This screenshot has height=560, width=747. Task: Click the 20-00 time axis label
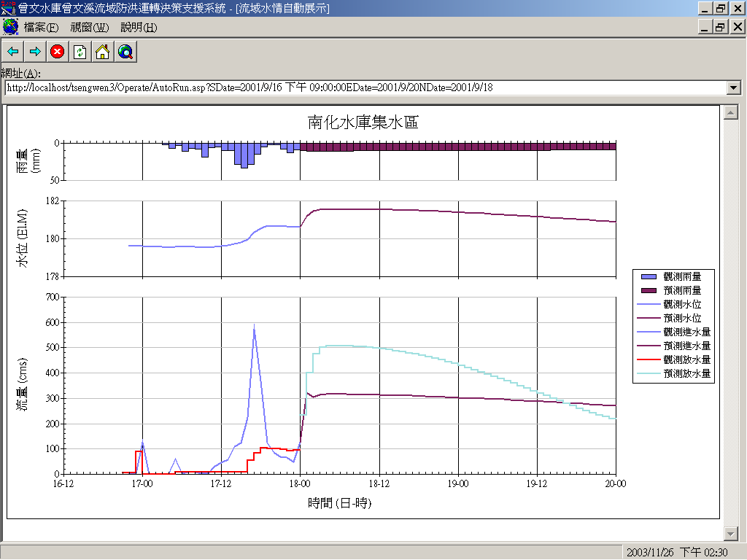point(616,484)
